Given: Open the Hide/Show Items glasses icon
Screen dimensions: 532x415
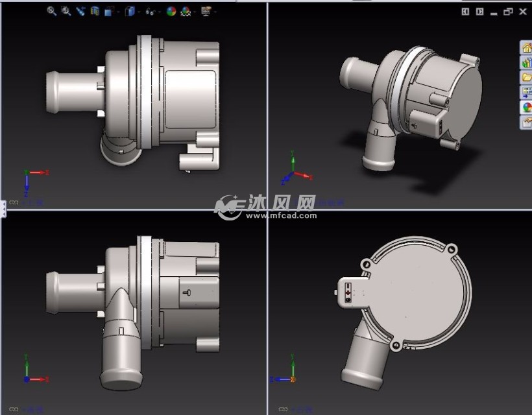Looking at the screenshot, I should [150, 11].
